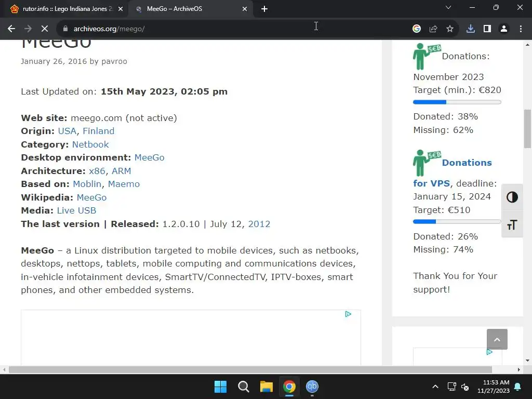The image size is (532, 399).
Task: Click the muted volume tray icon
Action: pos(465,387)
